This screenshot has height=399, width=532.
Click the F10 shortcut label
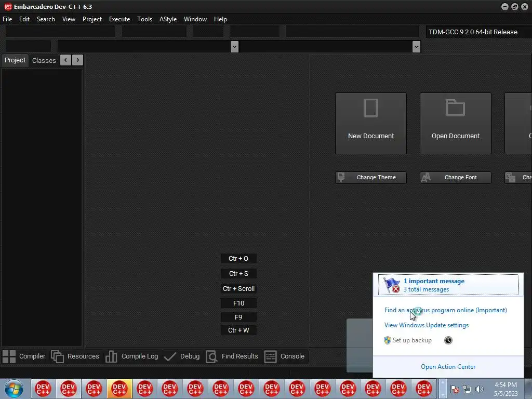pos(238,303)
